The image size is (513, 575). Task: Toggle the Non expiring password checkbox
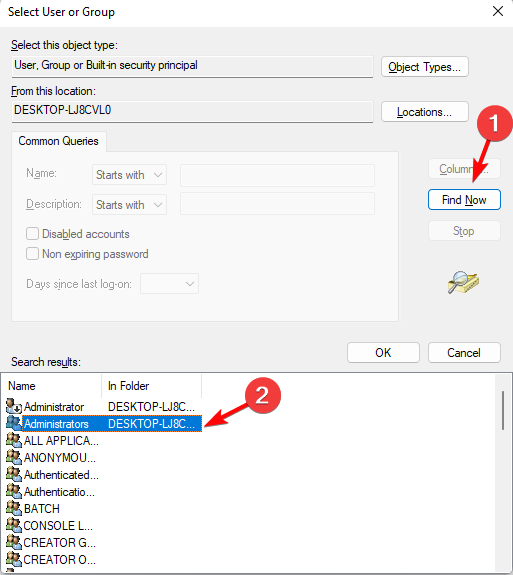(32, 254)
